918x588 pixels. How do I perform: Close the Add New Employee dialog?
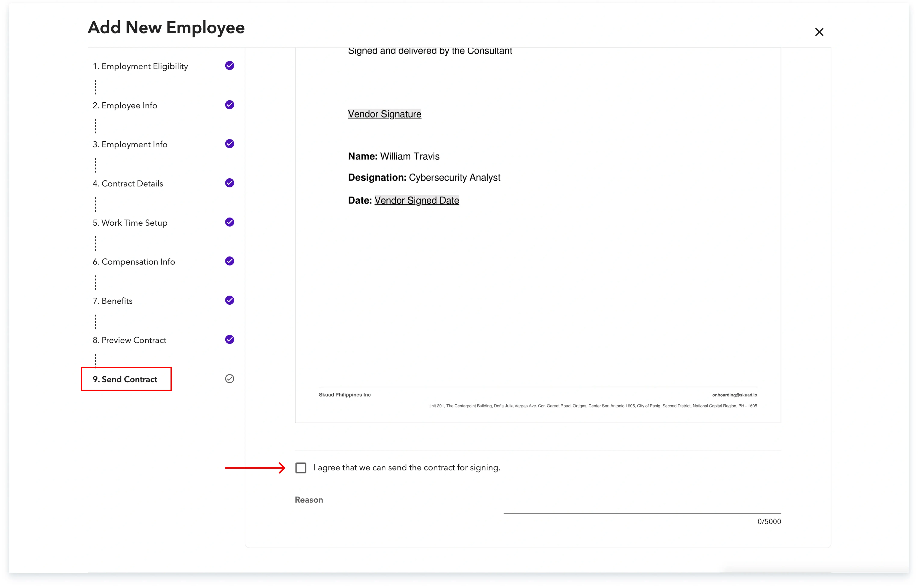click(x=819, y=32)
